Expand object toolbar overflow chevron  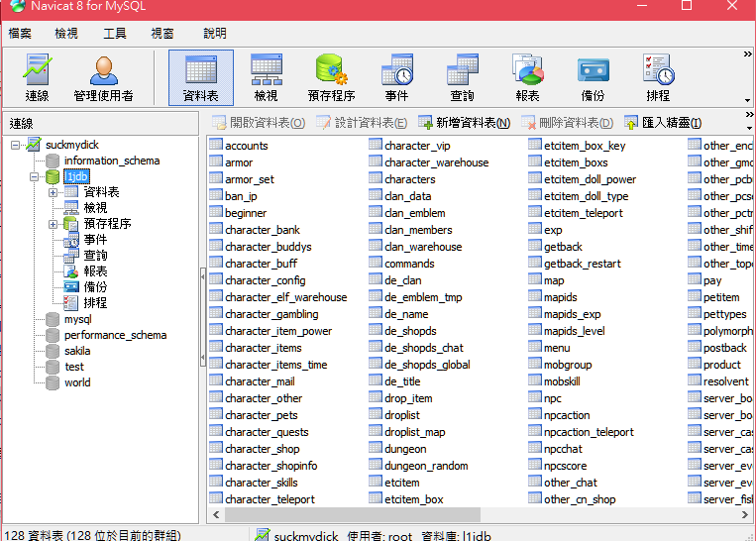(x=749, y=115)
